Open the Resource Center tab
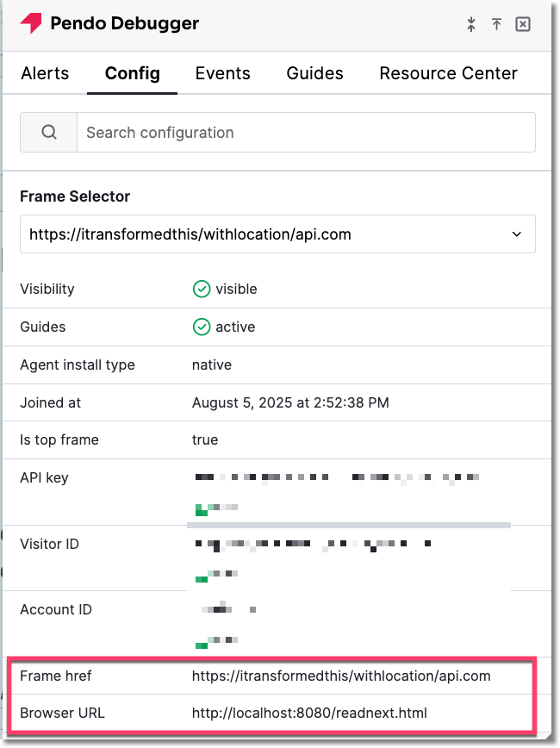 coord(447,73)
